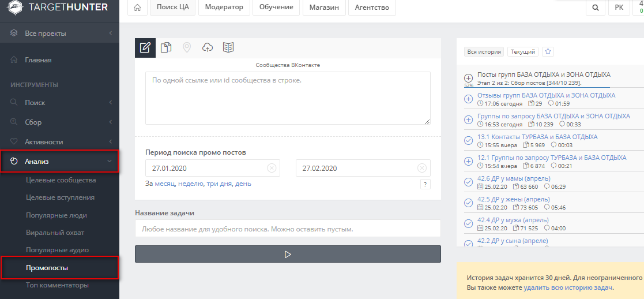Select the cloud upload icon
The image size is (644, 299).
(x=208, y=48)
